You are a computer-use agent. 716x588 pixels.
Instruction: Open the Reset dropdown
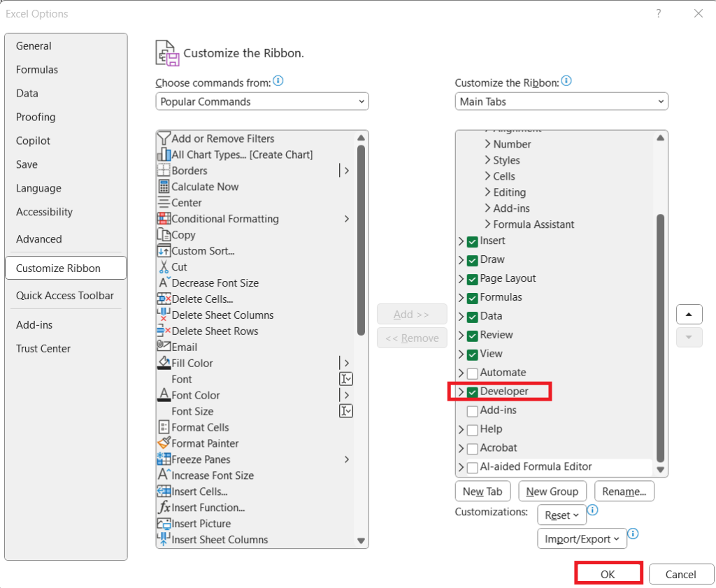click(x=561, y=515)
